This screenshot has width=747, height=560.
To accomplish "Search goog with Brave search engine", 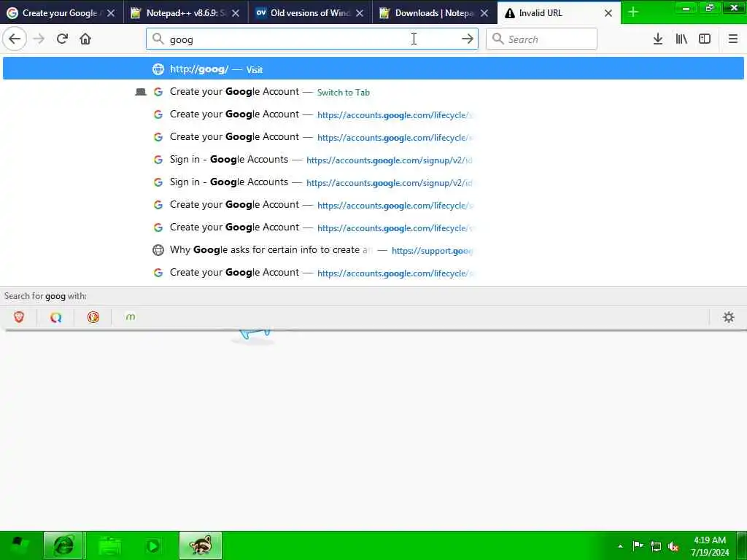I will (19, 317).
